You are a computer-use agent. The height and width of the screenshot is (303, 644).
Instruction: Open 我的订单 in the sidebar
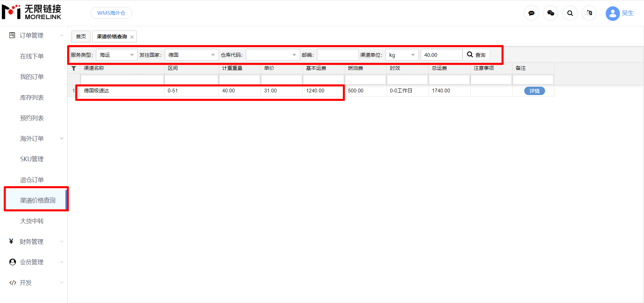pos(32,77)
